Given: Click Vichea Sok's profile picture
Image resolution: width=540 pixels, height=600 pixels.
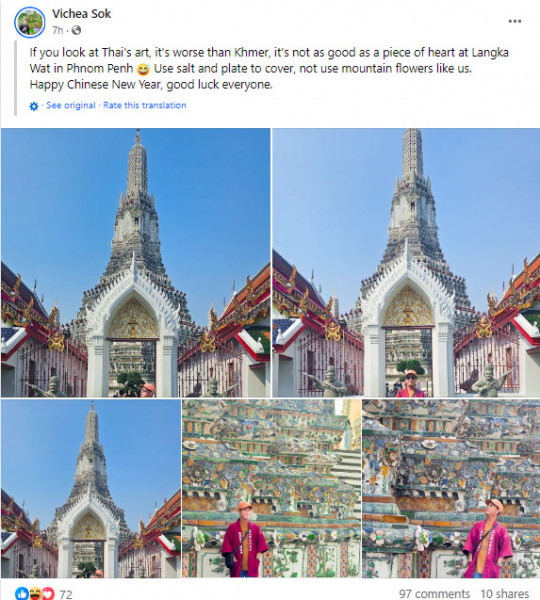Looking at the screenshot, I should [x=29, y=23].
